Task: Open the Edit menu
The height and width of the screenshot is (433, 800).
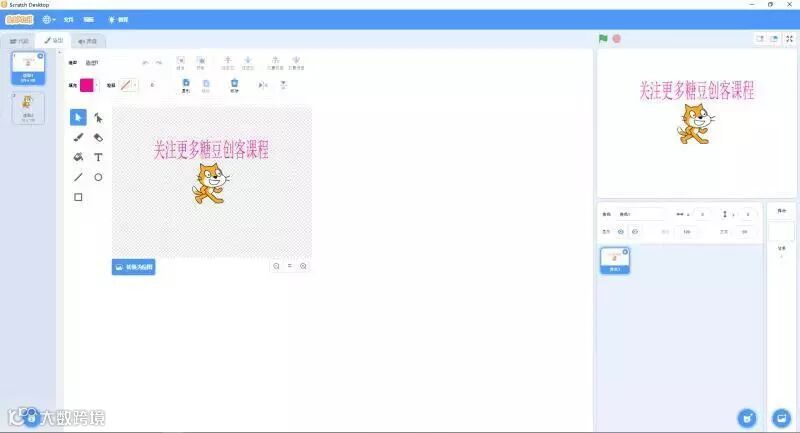Action: 89,19
